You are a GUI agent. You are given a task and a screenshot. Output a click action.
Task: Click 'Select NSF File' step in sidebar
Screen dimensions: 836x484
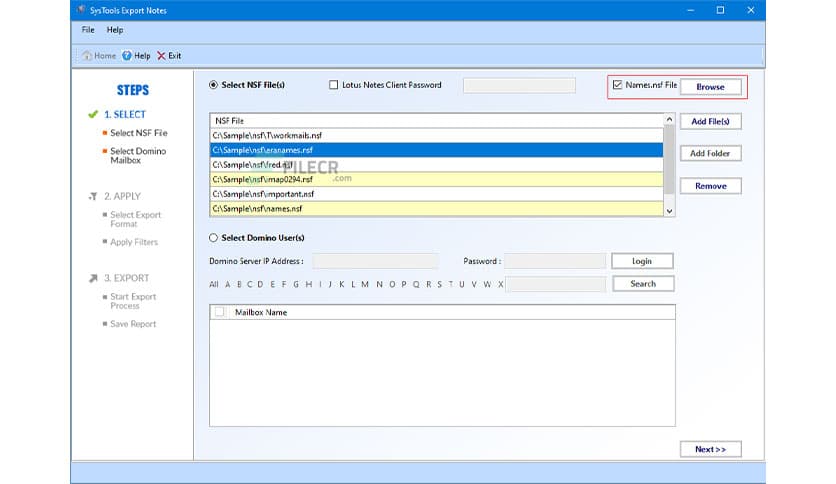click(139, 133)
